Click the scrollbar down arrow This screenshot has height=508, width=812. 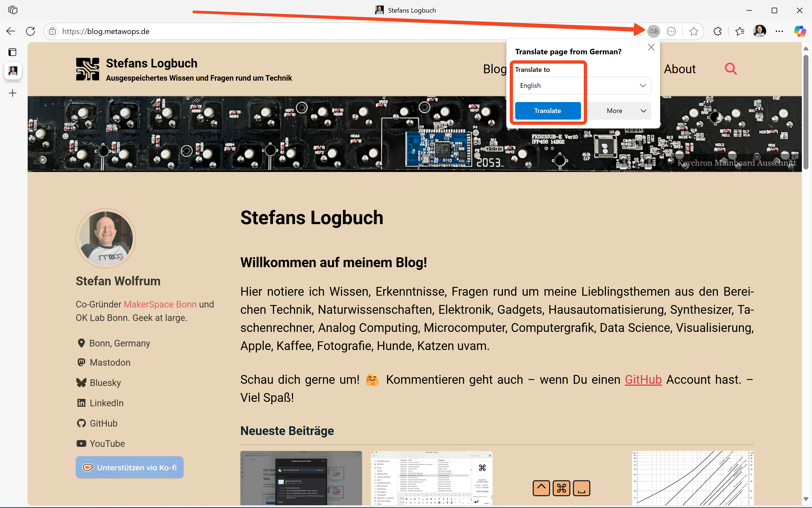pos(806,499)
